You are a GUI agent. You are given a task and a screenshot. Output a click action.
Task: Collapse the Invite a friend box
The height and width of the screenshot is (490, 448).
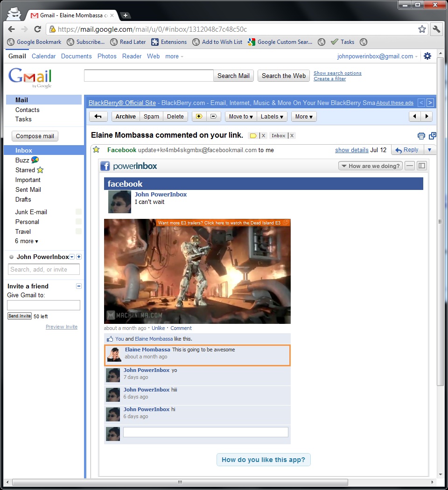[x=79, y=286]
